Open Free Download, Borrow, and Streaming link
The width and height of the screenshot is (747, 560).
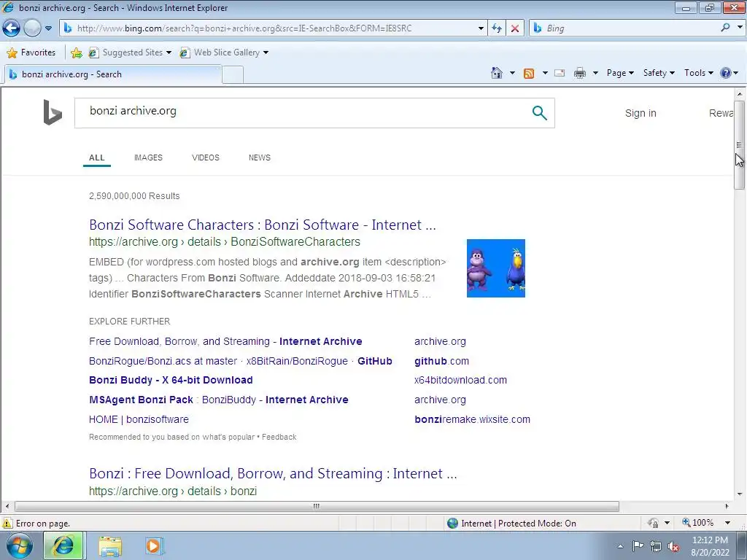pyautogui.click(x=225, y=341)
